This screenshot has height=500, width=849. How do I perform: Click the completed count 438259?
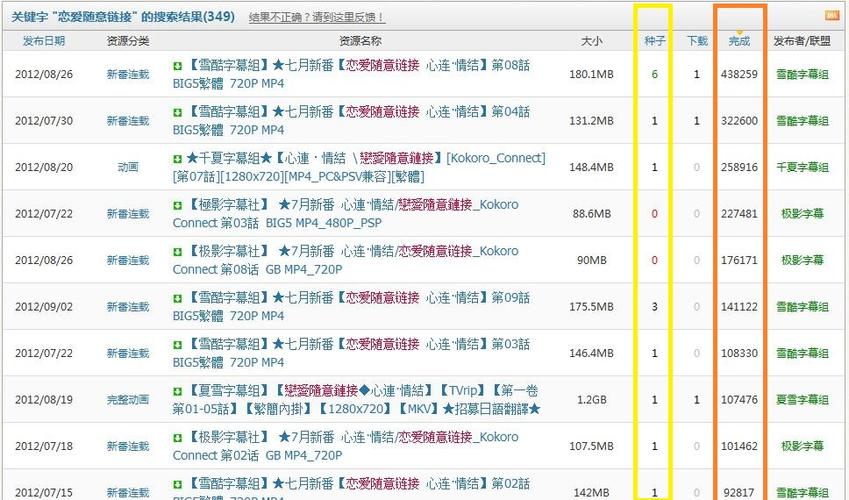739,74
